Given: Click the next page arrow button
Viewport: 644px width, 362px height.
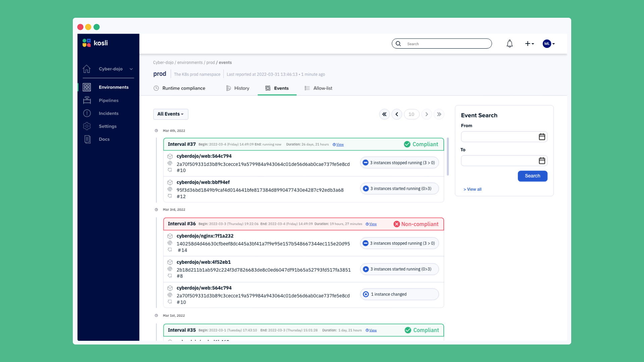Looking at the screenshot, I should (426, 114).
